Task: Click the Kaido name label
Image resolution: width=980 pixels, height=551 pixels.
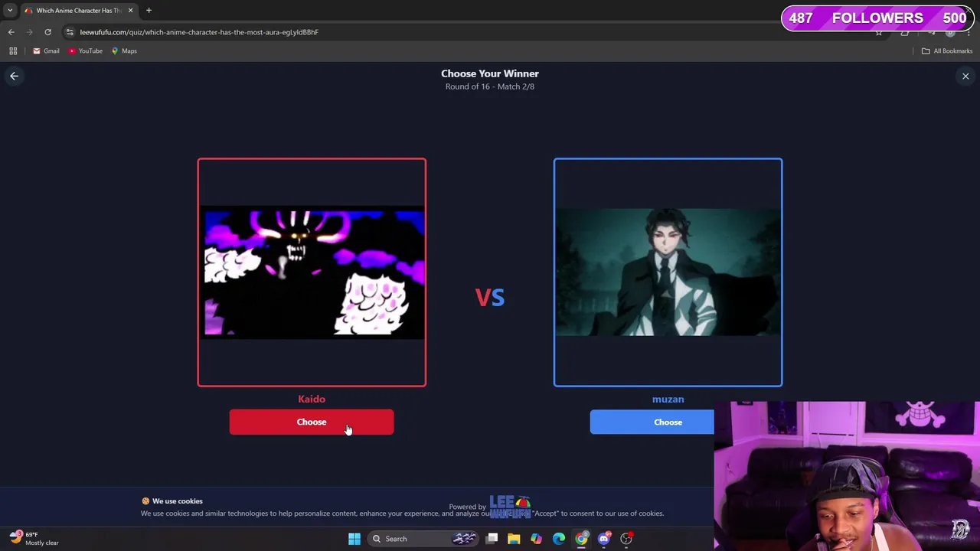Action: (312, 399)
